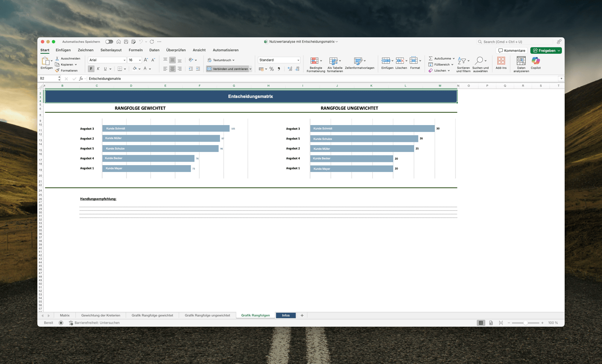The height and width of the screenshot is (364, 602).
Task: Click the Undo arrow icon
Action: [141, 42]
